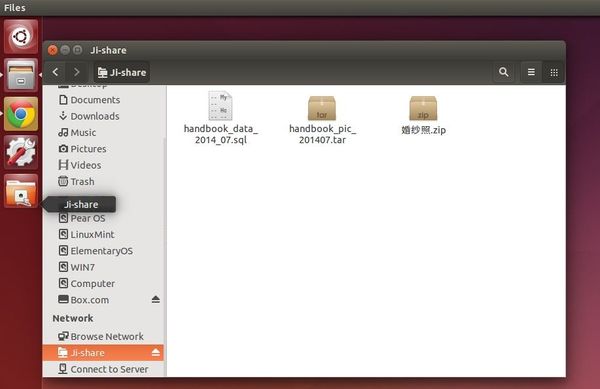Click the WIN7 drive icon
The image size is (600, 389).
coord(63,267)
